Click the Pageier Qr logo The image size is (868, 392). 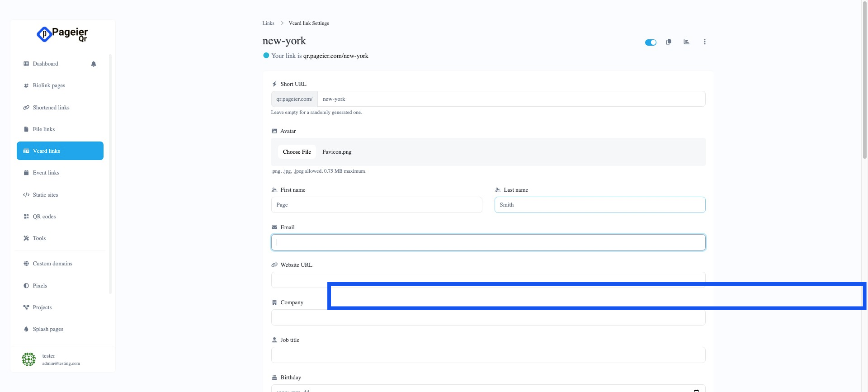62,34
